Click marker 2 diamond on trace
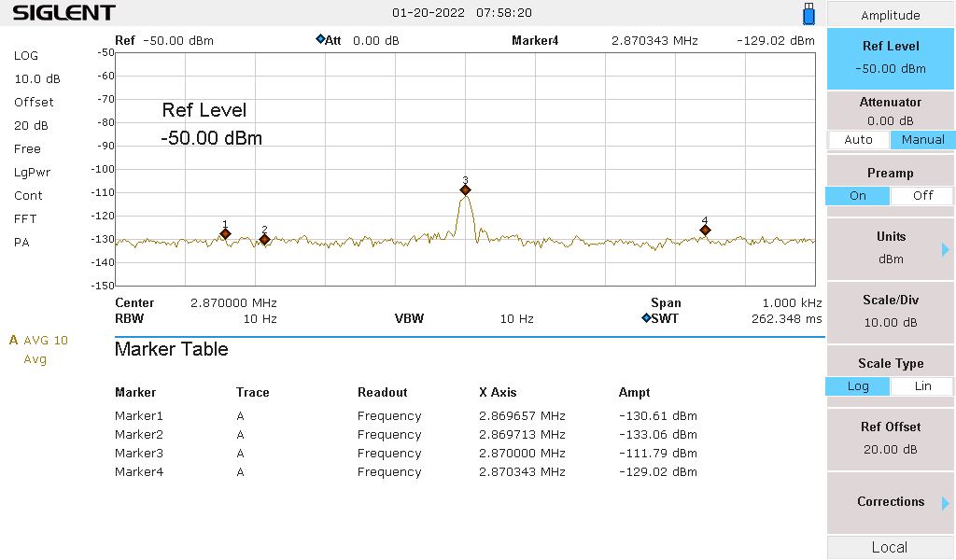 click(x=264, y=240)
